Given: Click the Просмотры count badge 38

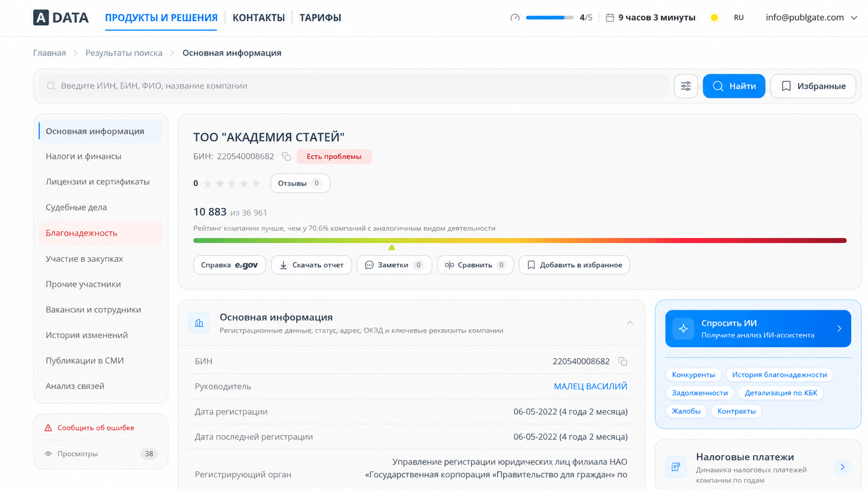Looking at the screenshot, I should (x=149, y=454).
